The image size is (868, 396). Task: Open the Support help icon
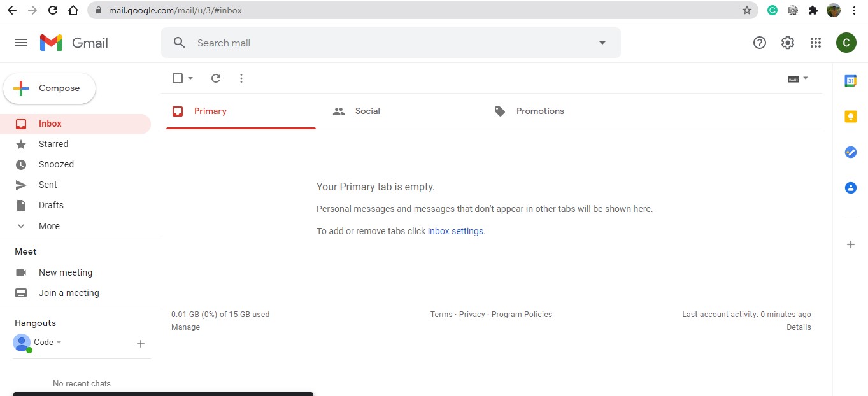759,43
